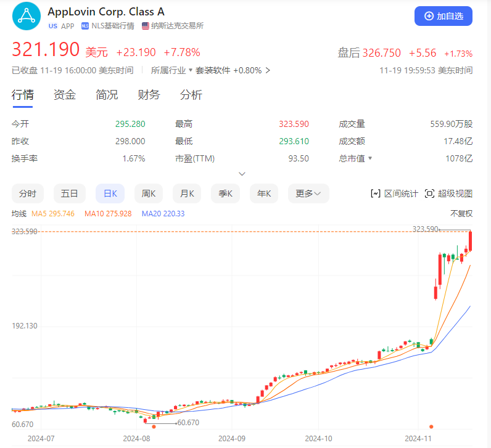Select the 分时 intraday chart mode
Screen dimensions: 491x448
[28, 193]
